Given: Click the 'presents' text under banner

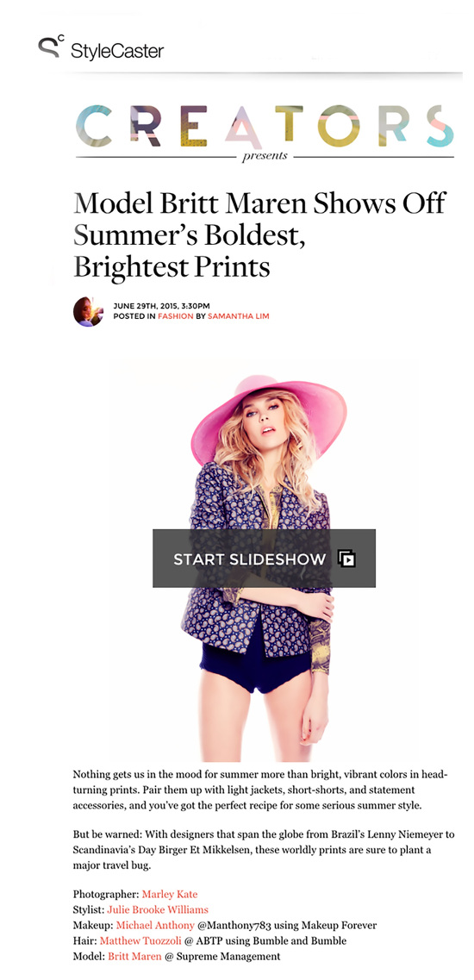Looking at the screenshot, I should click(x=265, y=156).
